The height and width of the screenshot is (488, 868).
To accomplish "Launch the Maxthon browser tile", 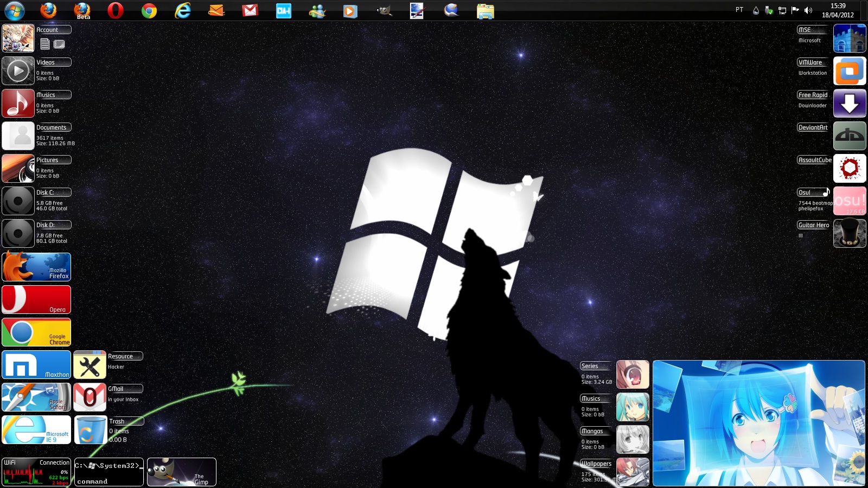I will (x=36, y=364).
